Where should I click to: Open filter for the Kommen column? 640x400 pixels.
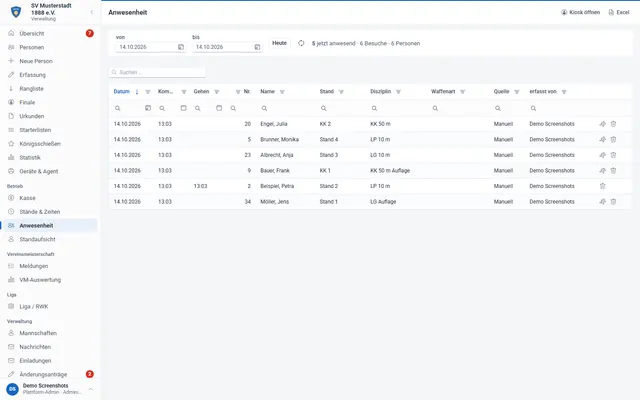pos(184,92)
